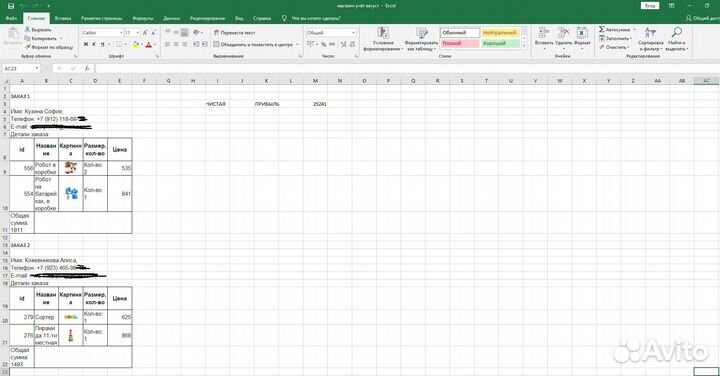Toggle Bold formatting
Image resolution: width=720 pixels, height=376 pixels.
point(85,45)
